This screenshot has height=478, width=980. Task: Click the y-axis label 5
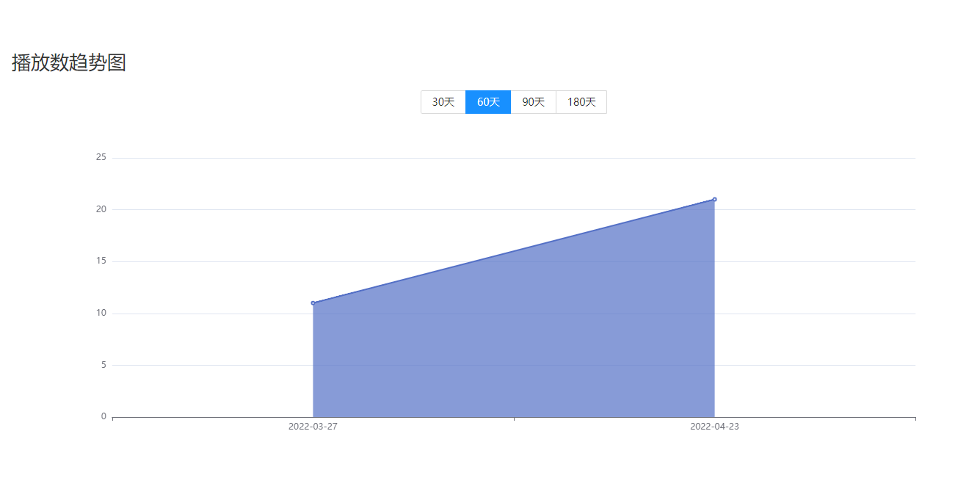tap(104, 364)
